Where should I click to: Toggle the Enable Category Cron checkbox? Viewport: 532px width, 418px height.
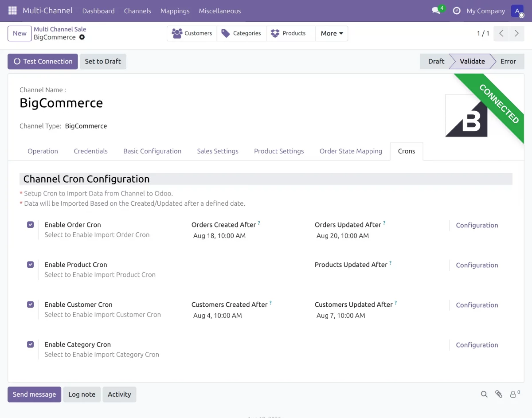(x=30, y=344)
